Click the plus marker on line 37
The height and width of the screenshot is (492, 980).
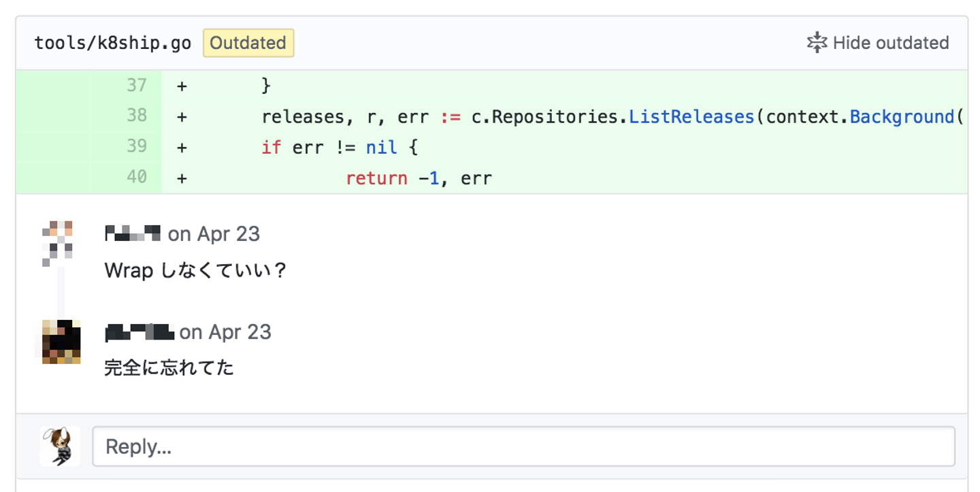(x=182, y=86)
